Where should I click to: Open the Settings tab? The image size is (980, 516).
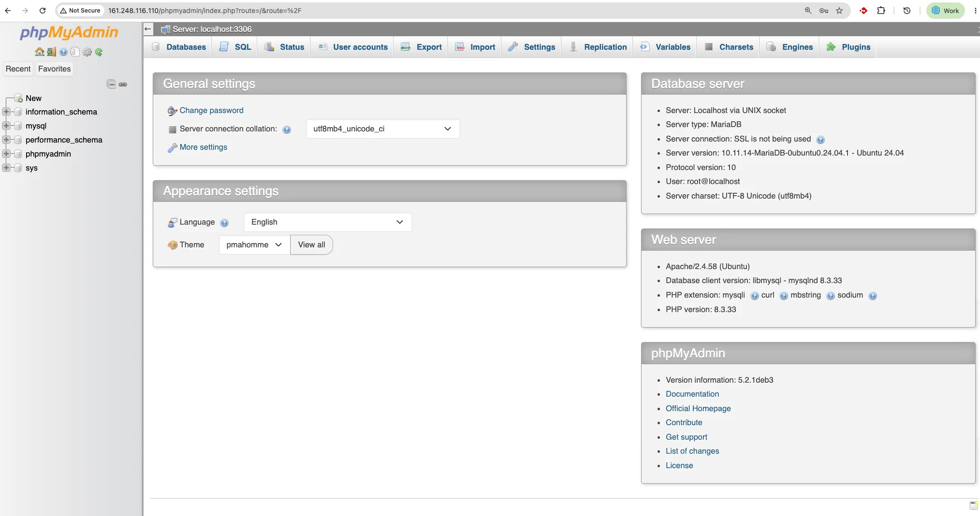(x=532, y=47)
